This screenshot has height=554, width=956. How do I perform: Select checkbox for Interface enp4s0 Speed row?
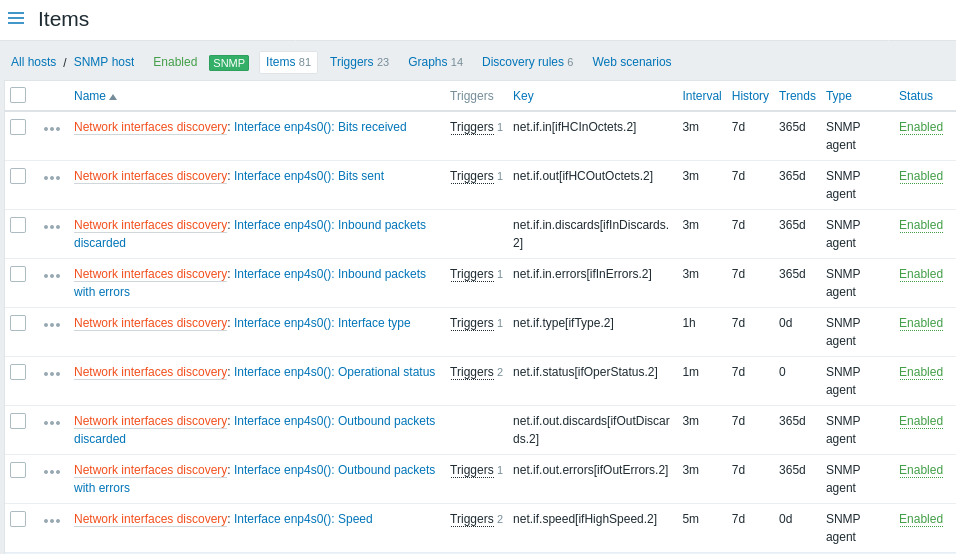click(18, 519)
